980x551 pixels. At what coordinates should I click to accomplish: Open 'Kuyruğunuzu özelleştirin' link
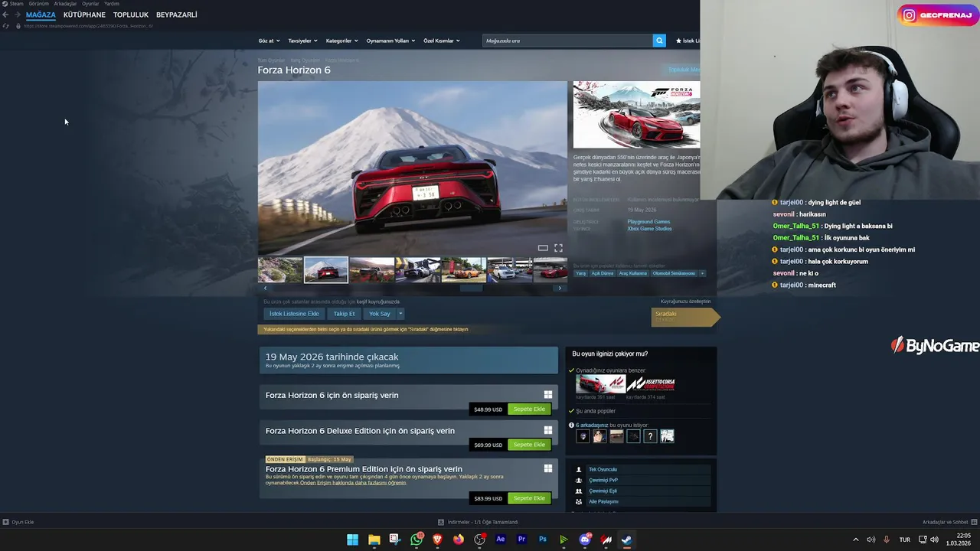point(685,302)
